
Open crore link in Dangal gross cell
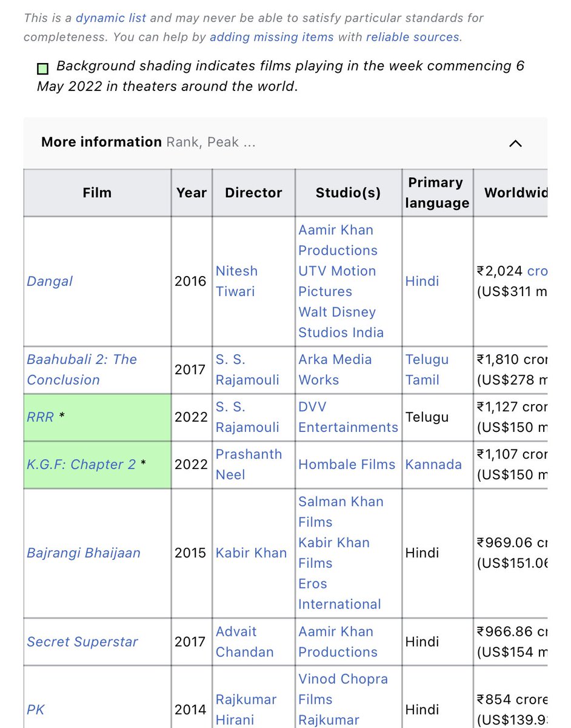[x=537, y=271]
